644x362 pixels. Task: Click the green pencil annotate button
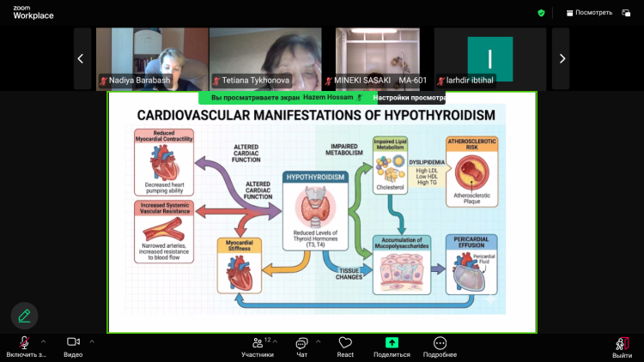pos(24,316)
